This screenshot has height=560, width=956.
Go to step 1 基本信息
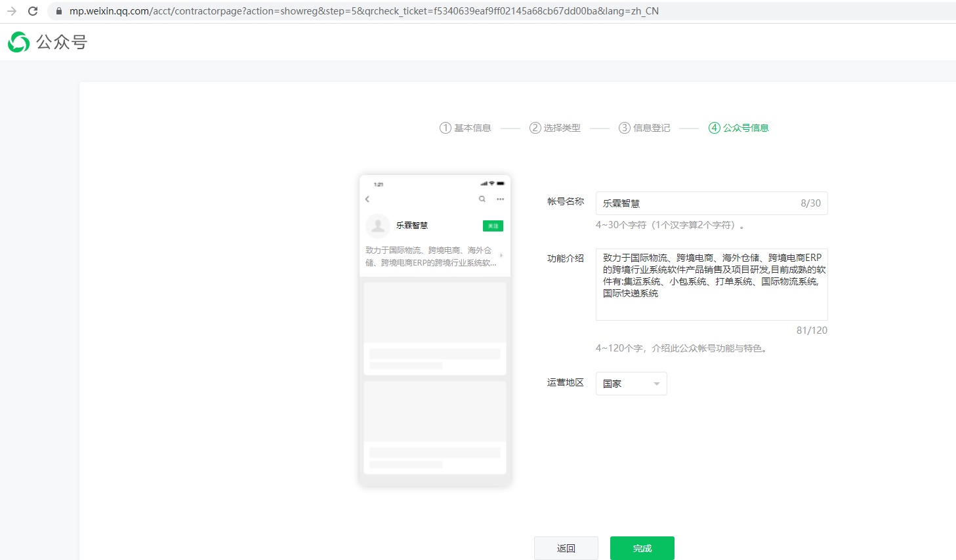click(x=465, y=128)
